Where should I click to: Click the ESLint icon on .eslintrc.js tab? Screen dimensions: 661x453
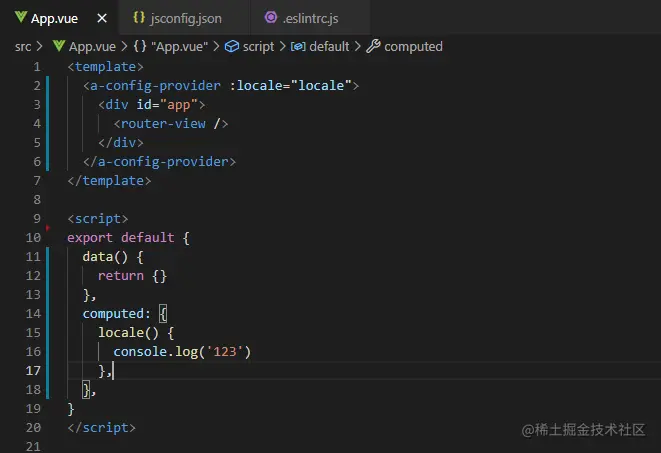pyautogui.click(x=271, y=18)
